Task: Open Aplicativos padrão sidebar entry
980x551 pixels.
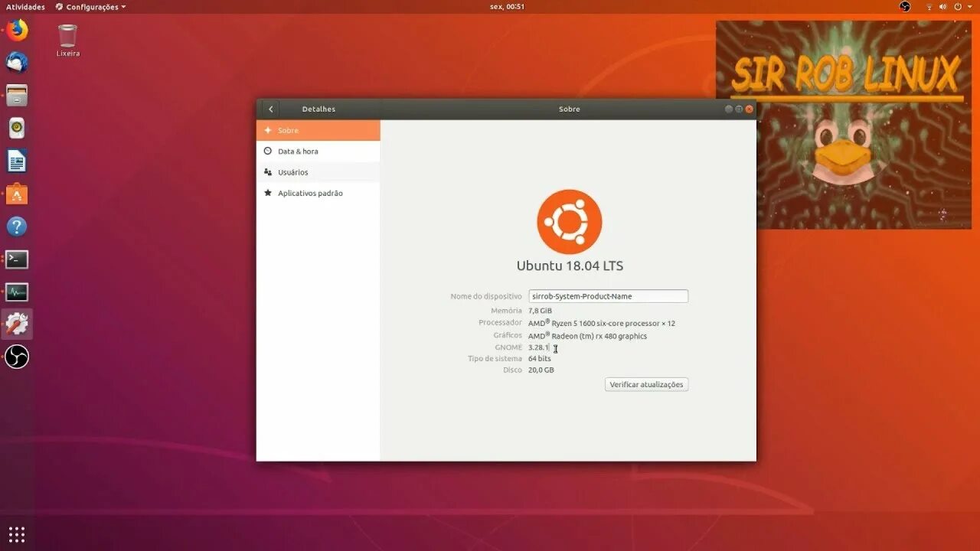Action: (x=318, y=194)
